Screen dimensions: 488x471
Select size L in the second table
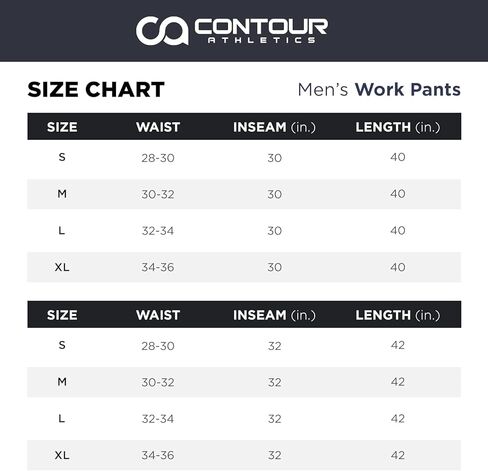[62, 418]
